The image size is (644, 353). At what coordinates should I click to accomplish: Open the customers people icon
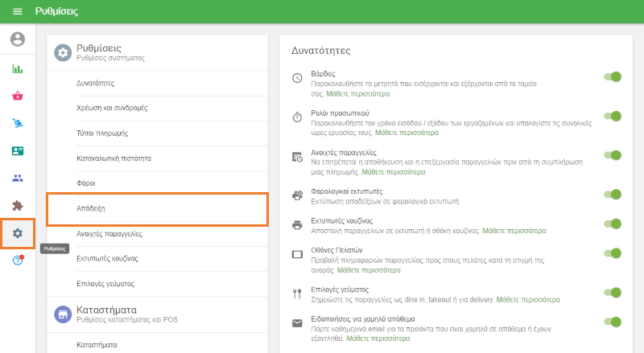pos(18,178)
